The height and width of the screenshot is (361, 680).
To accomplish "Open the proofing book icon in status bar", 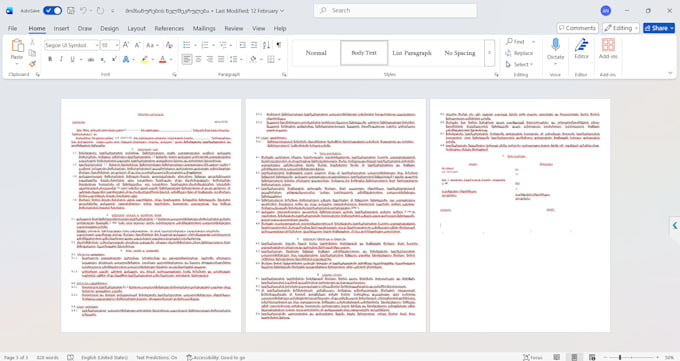I will (x=70, y=357).
